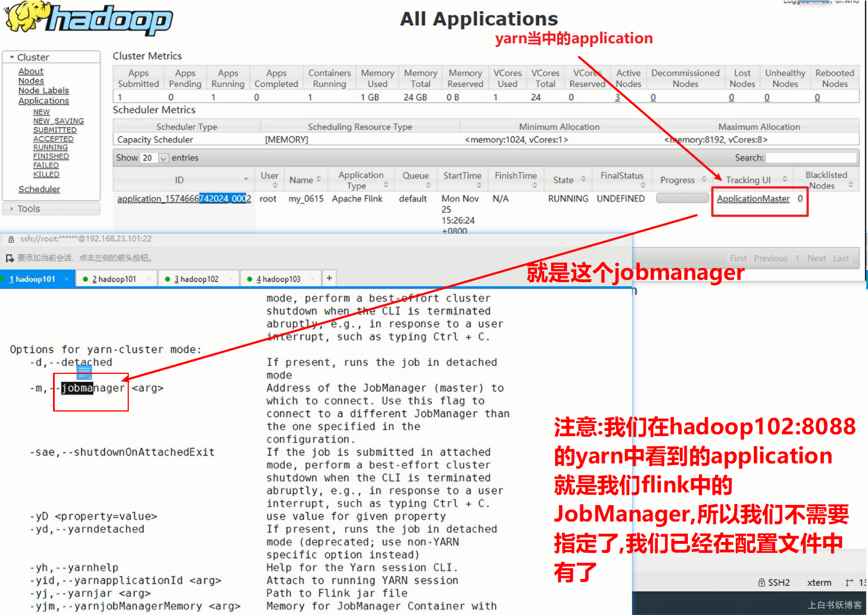Close the 1 hadoop101 tab
The image size is (868, 615).
pyautogui.click(x=67, y=279)
